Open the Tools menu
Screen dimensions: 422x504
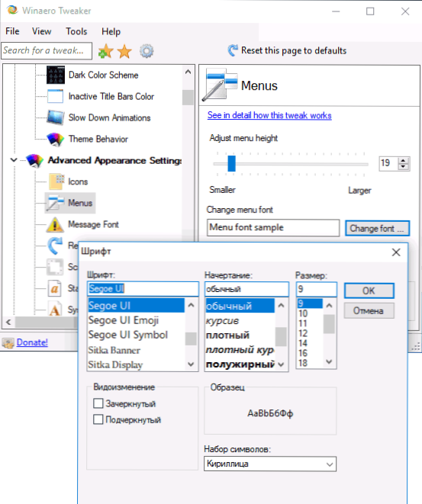(76, 31)
